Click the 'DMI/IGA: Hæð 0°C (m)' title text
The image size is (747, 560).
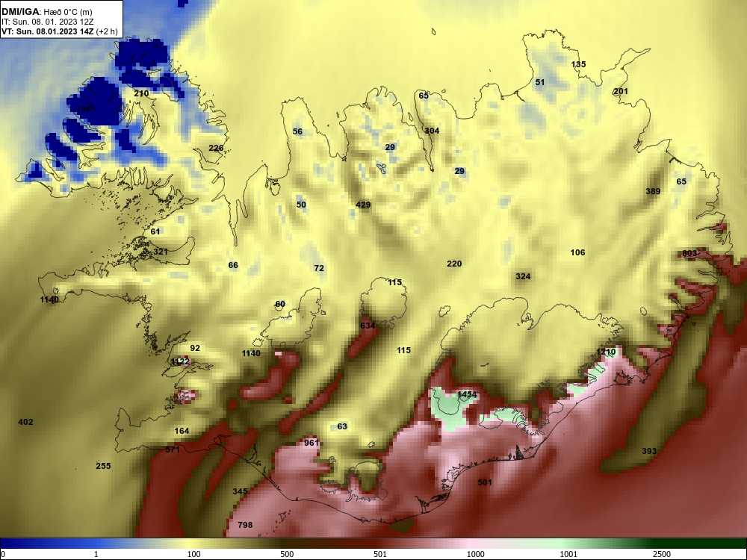coord(46,12)
